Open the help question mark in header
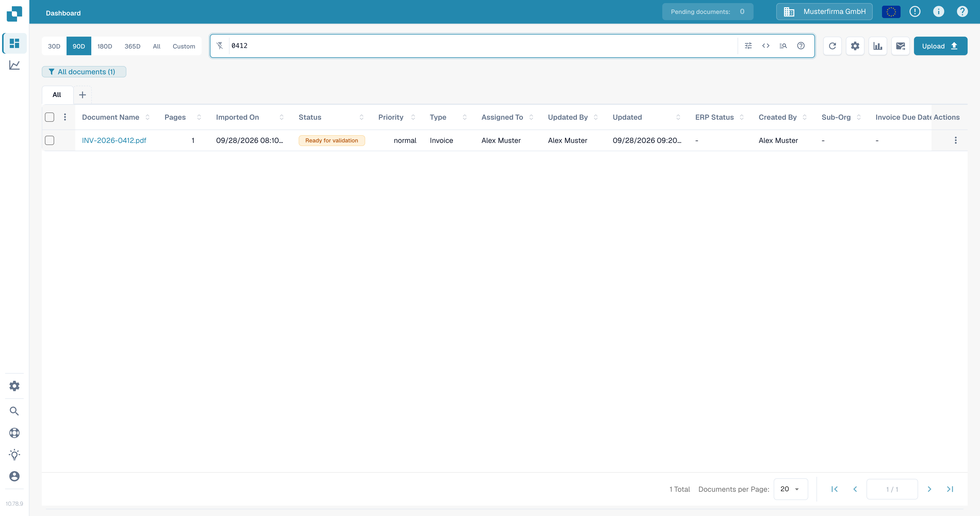The width and height of the screenshot is (980, 516). [x=962, y=12]
